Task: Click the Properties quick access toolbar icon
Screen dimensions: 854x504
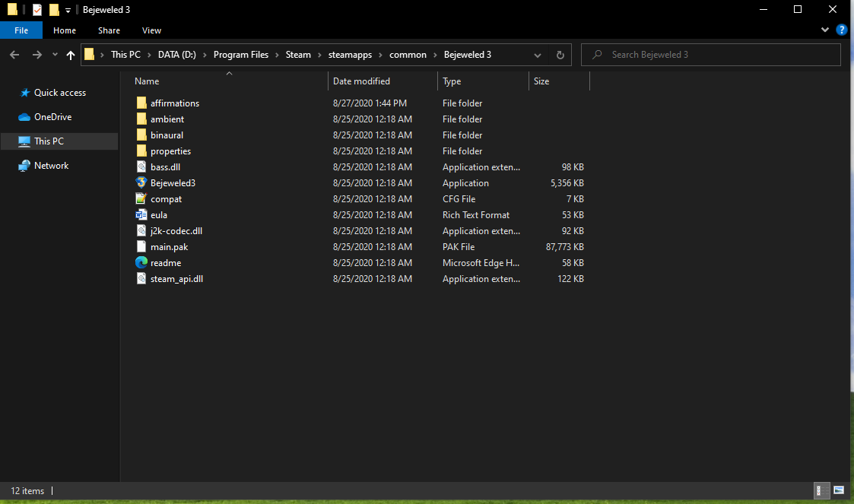Action: tap(37, 10)
